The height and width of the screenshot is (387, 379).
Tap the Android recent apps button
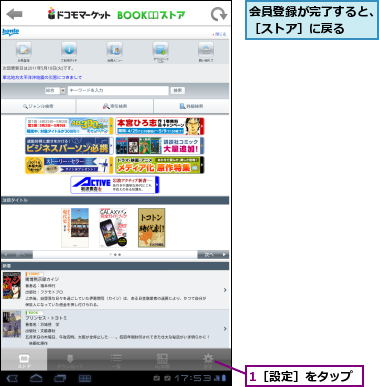60,378
